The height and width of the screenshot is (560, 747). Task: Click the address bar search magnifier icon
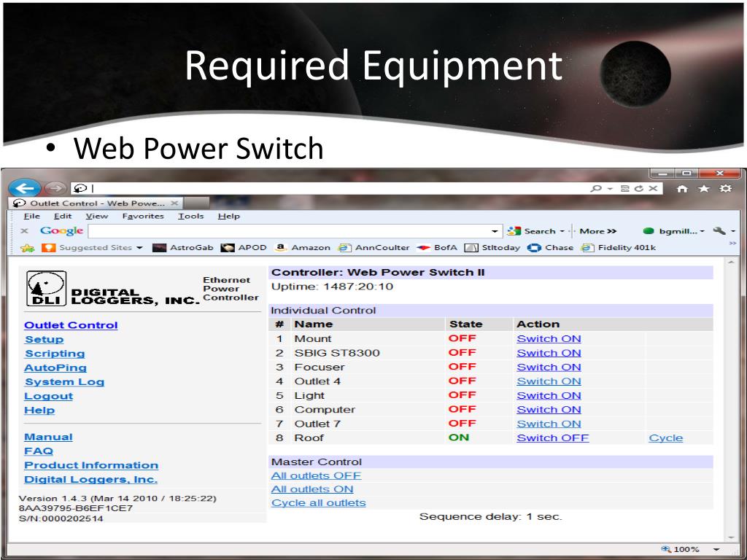[595, 189]
